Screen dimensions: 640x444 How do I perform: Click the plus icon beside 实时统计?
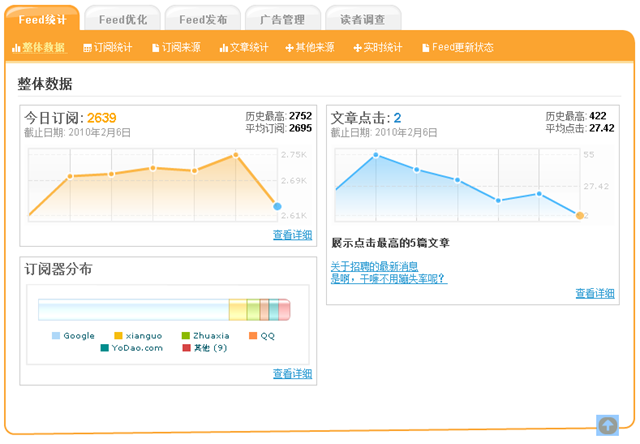click(x=357, y=48)
